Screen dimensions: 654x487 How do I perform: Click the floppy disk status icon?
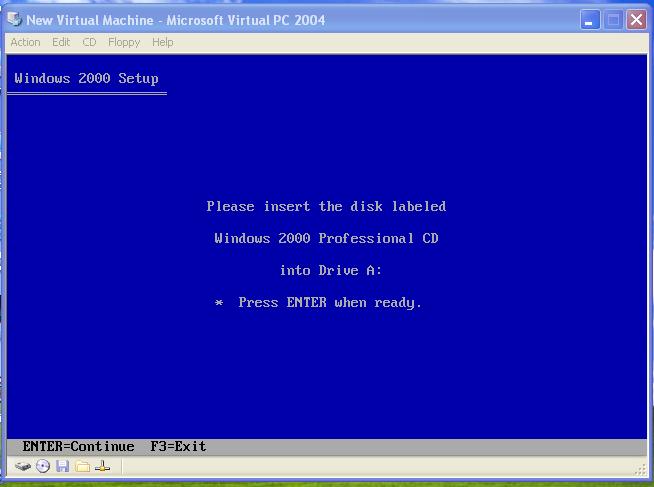(x=63, y=466)
